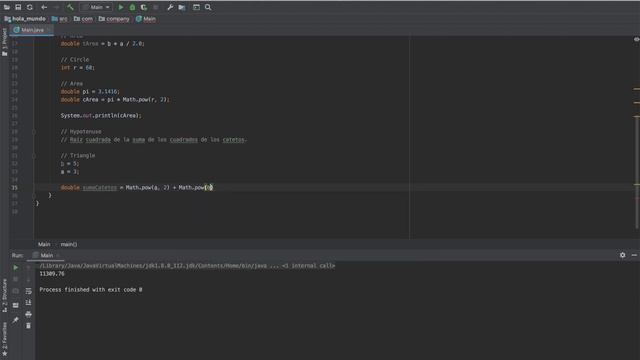Click the Save All disk icon
The image size is (640, 360).
tap(18, 7)
